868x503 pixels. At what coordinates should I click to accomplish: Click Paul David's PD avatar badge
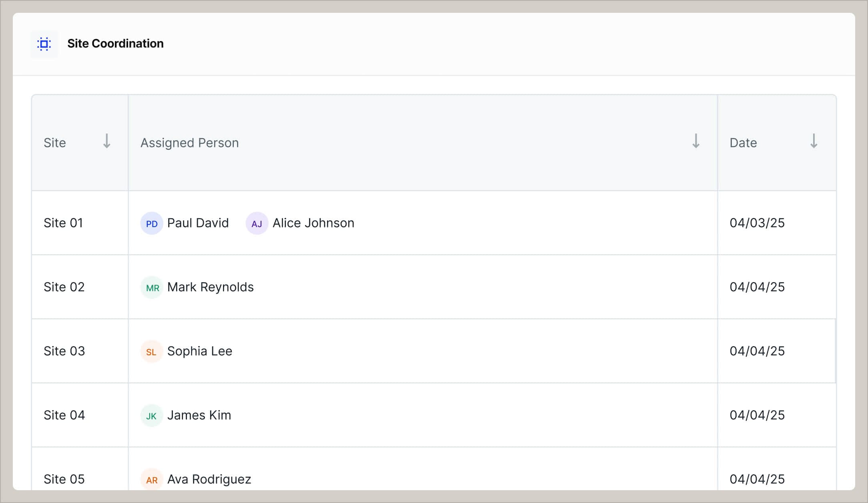click(151, 223)
